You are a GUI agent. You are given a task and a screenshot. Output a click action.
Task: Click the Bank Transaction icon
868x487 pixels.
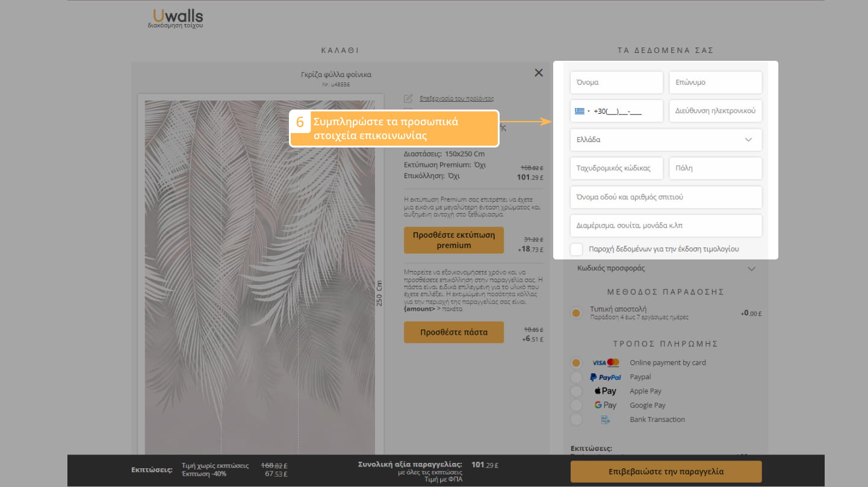tap(606, 420)
